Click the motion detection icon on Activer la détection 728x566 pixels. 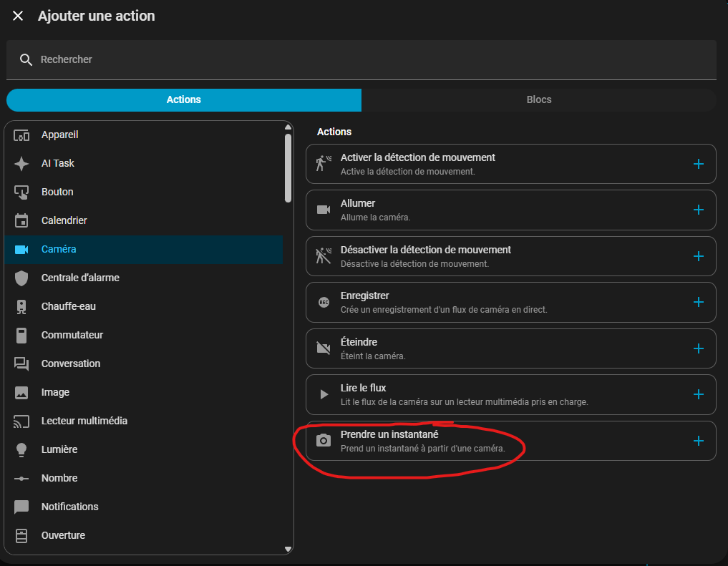click(x=324, y=163)
